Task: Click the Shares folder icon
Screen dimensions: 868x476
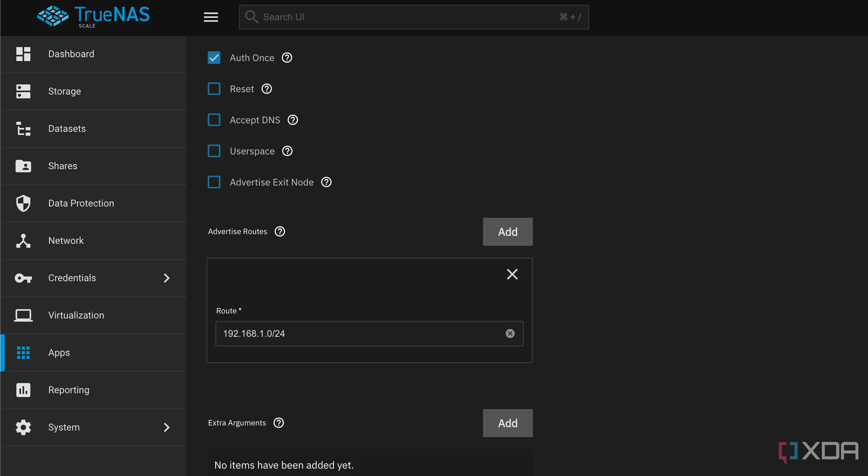Action: (x=23, y=166)
